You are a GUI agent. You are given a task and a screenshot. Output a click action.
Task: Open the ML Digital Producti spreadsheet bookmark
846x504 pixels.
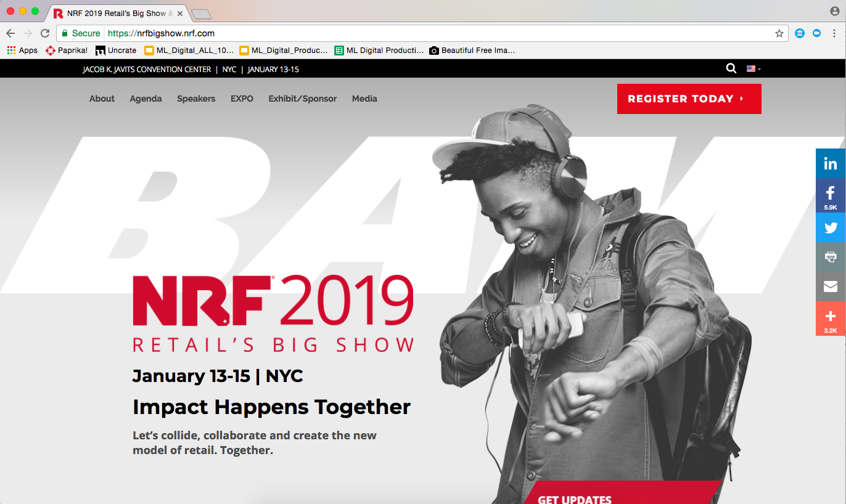[379, 51]
